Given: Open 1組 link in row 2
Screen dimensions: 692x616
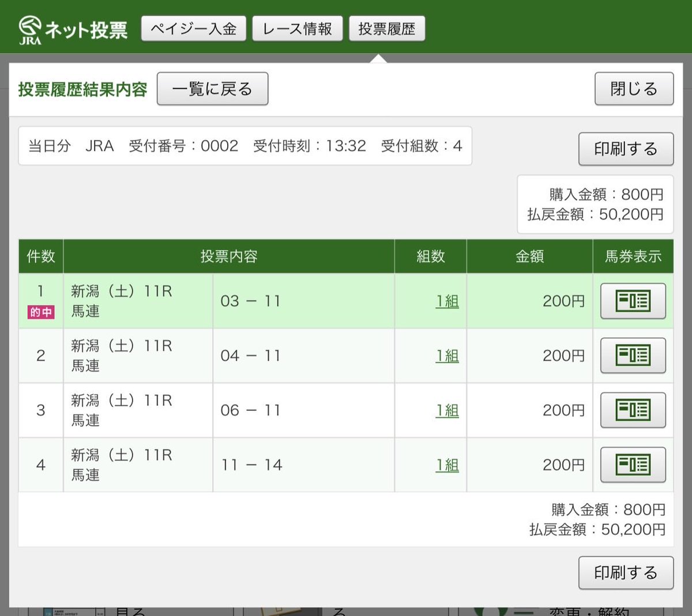Looking at the screenshot, I should click(x=447, y=356).
